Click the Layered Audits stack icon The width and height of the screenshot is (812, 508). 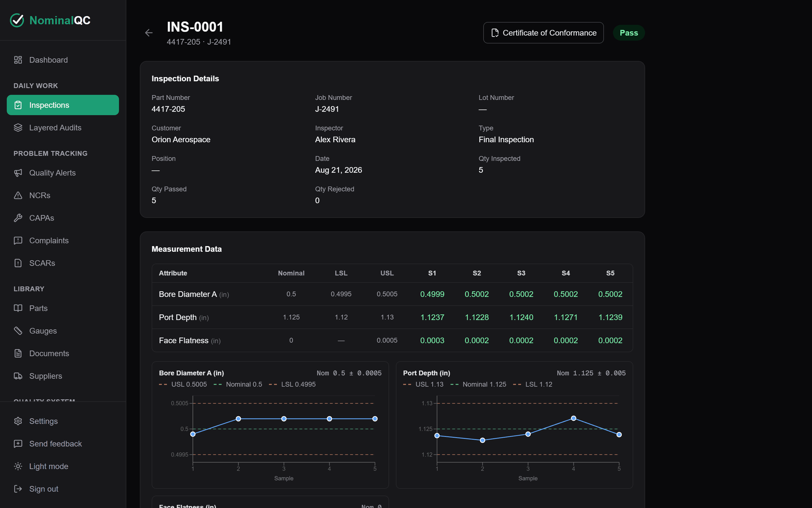pos(18,128)
